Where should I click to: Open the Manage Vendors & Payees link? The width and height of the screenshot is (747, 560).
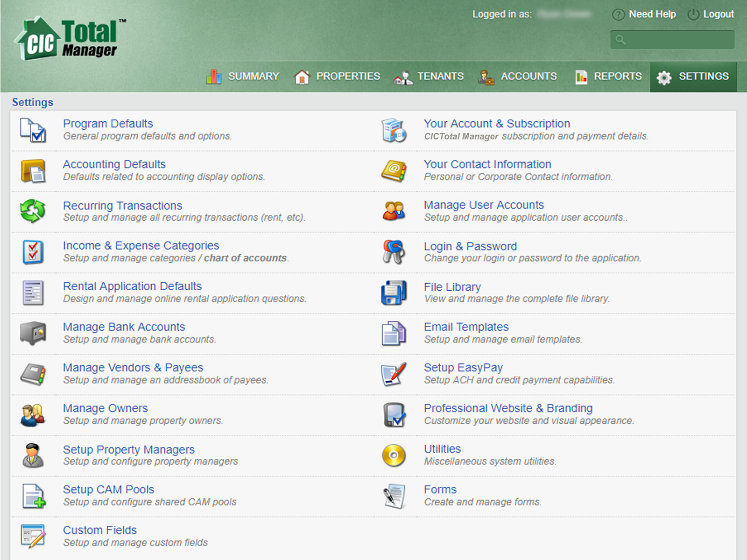133,368
